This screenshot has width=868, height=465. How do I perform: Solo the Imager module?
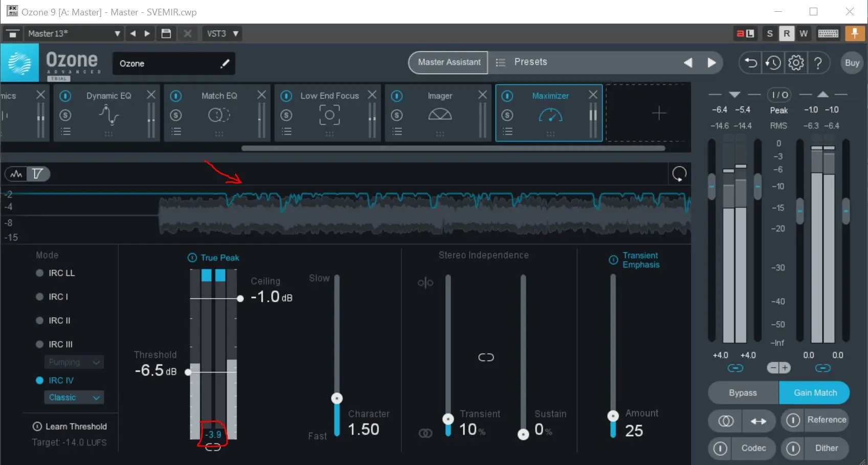397,115
